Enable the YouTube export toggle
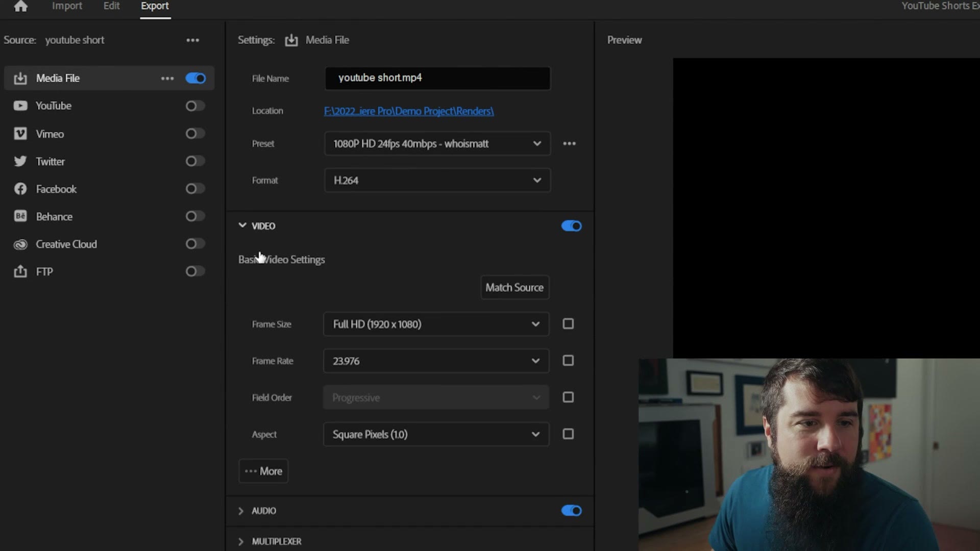The width and height of the screenshot is (980, 551). [195, 106]
